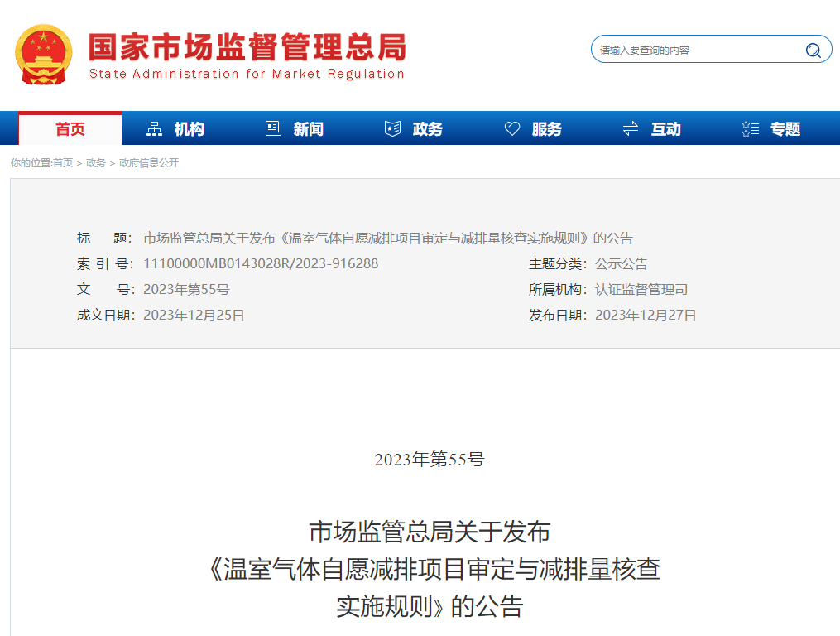Click the 新闻 newspaper icon

tap(273, 128)
